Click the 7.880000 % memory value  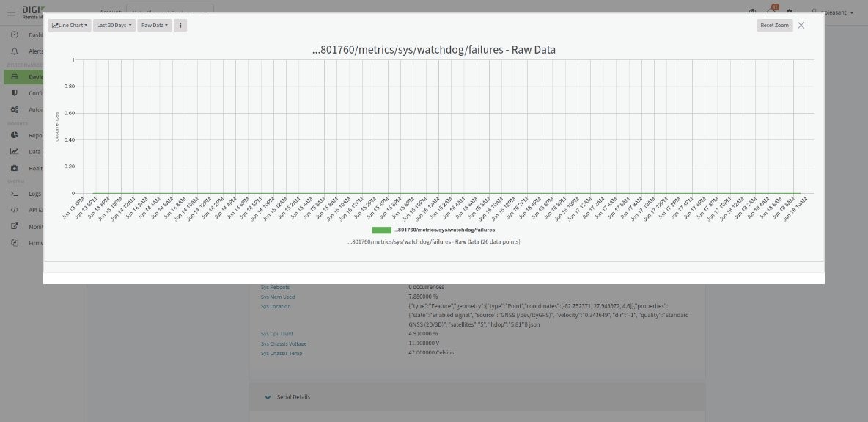coord(423,297)
